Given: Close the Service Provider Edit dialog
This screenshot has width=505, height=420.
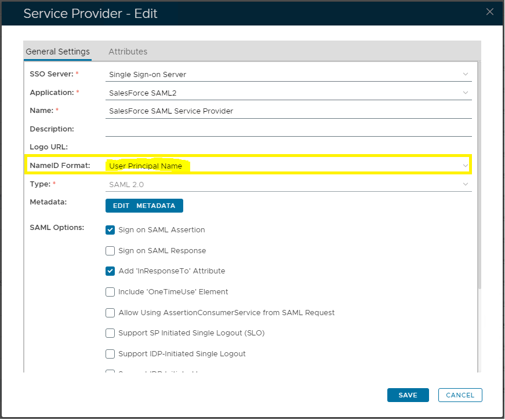Looking at the screenshot, I should tap(490, 12).
